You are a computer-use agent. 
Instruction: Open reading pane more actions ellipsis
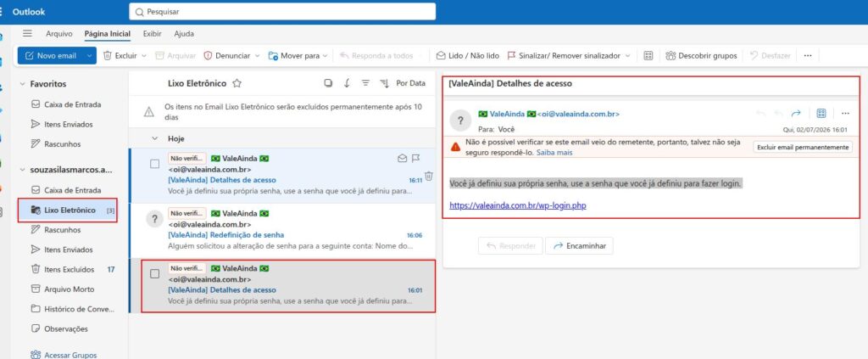point(845,114)
